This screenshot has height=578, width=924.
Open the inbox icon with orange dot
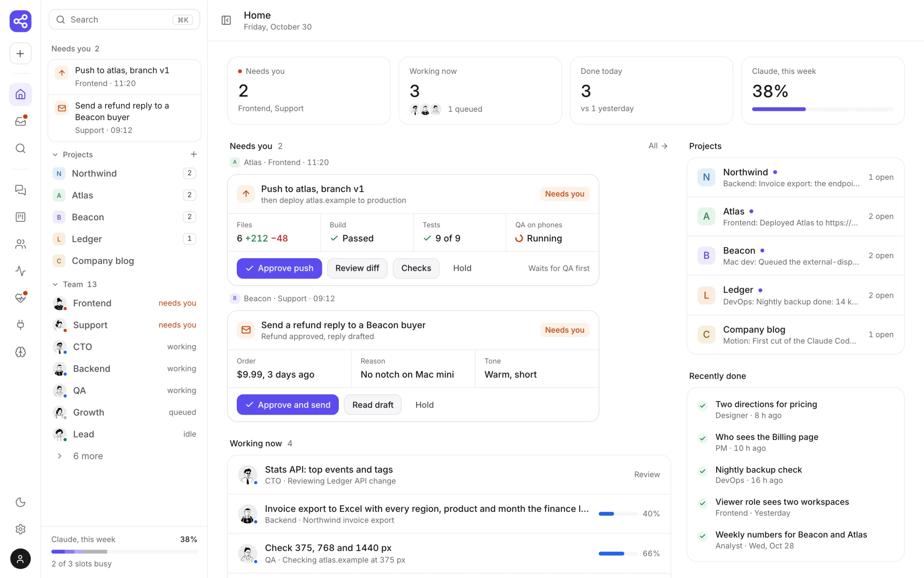(20, 121)
